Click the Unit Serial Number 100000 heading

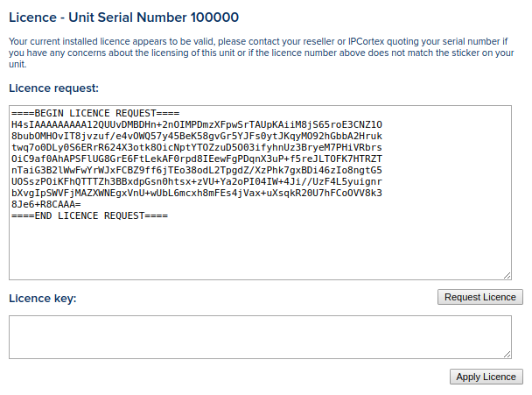(124, 18)
